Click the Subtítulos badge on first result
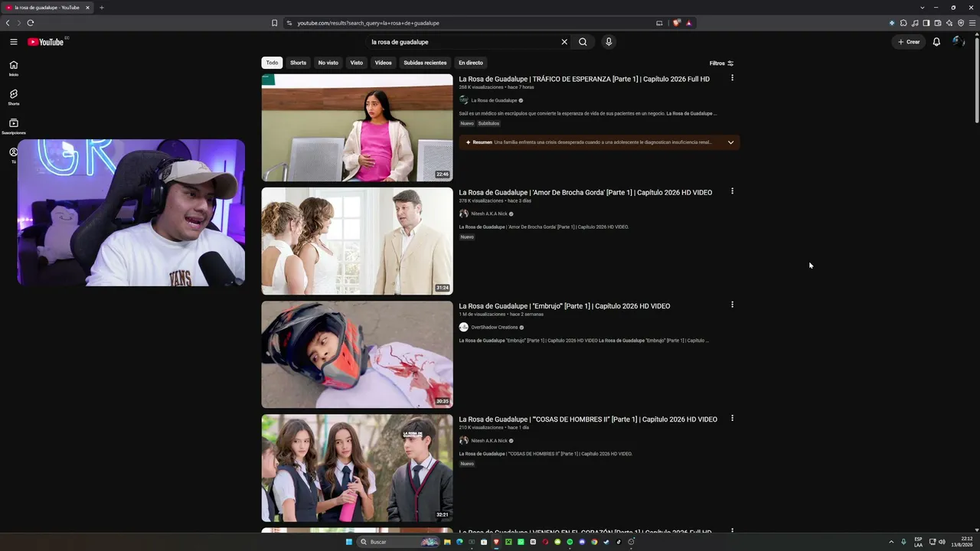This screenshot has height=551, width=980. click(488, 123)
